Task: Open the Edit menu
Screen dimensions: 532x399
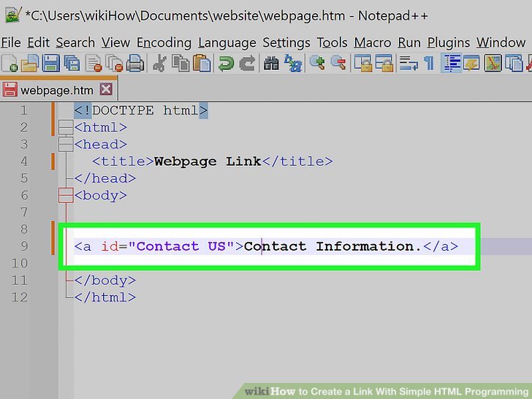Action: 38,42
